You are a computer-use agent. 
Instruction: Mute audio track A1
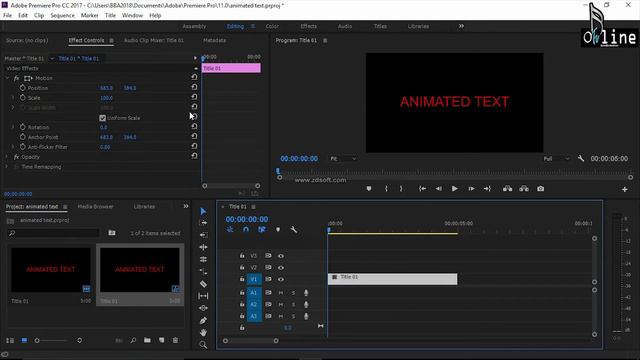click(x=281, y=293)
